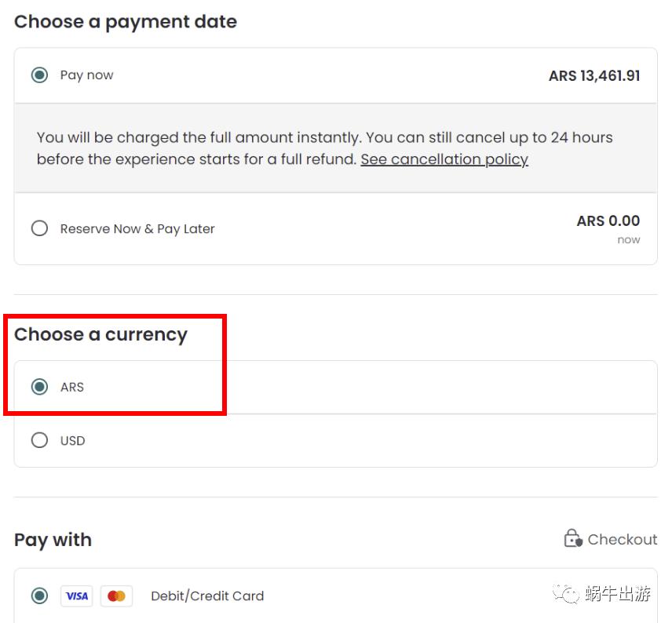This screenshot has width=672, height=623.
Task: Select the Pay now radio button
Action: [x=39, y=75]
